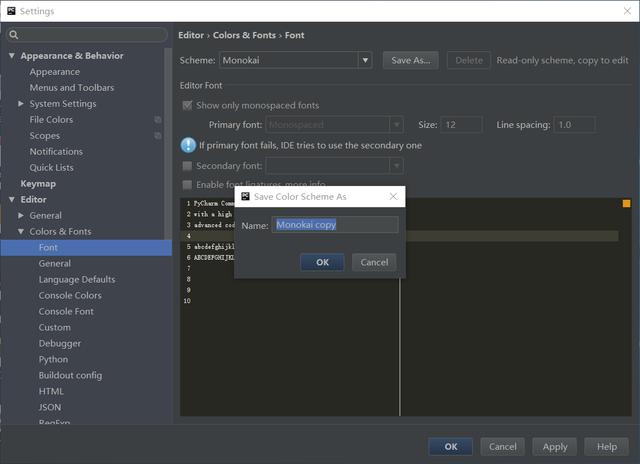Viewport: 640px width, 464px height.
Task: Click the search magnifier icon in settings
Action: (13, 35)
